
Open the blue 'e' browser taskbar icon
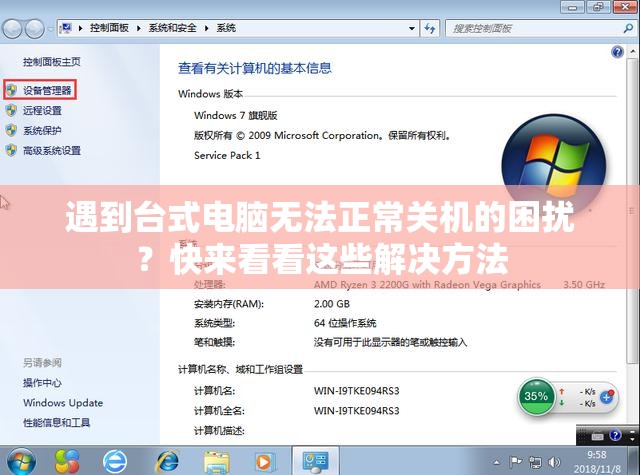pyautogui.click(x=115, y=462)
